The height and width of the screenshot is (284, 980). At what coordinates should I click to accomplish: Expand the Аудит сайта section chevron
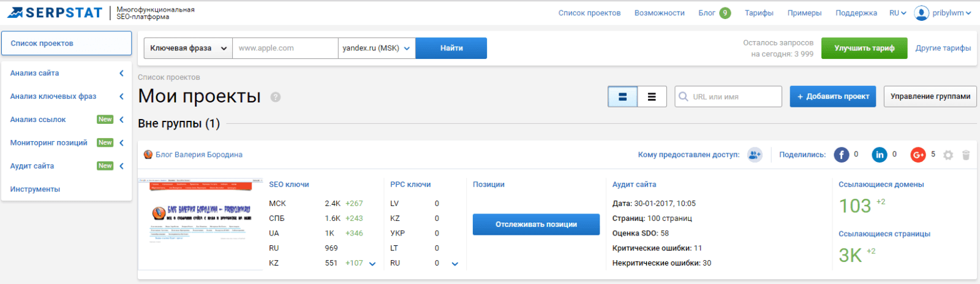[x=121, y=166]
